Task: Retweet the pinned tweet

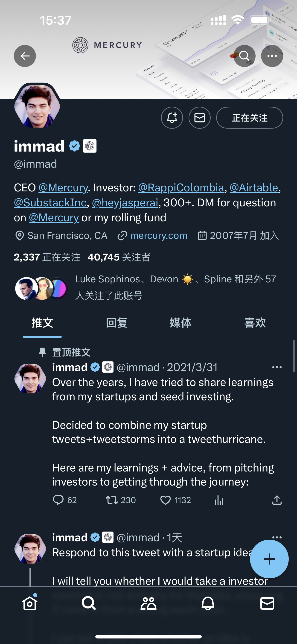Action: 111,500
